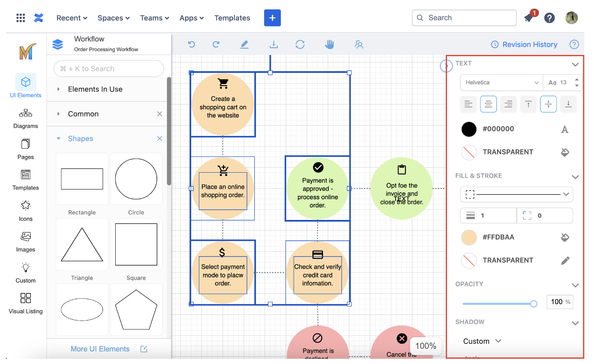The height and width of the screenshot is (364, 594).
Task: Click the Circle shape thumbnail
Action: click(136, 179)
